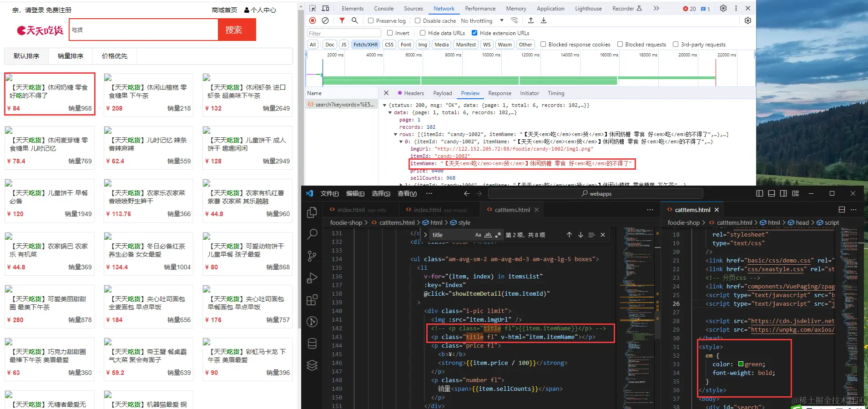Collapse the root status object in Preview
Screen dimensions: 868x409
pos(385,105)
